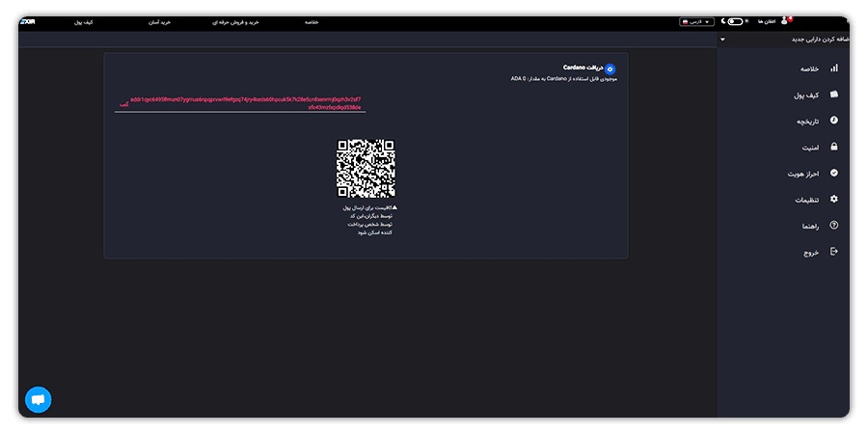Click the logout (خروج) exit icon
The image size is (868, 434).
tap(833, 252)
